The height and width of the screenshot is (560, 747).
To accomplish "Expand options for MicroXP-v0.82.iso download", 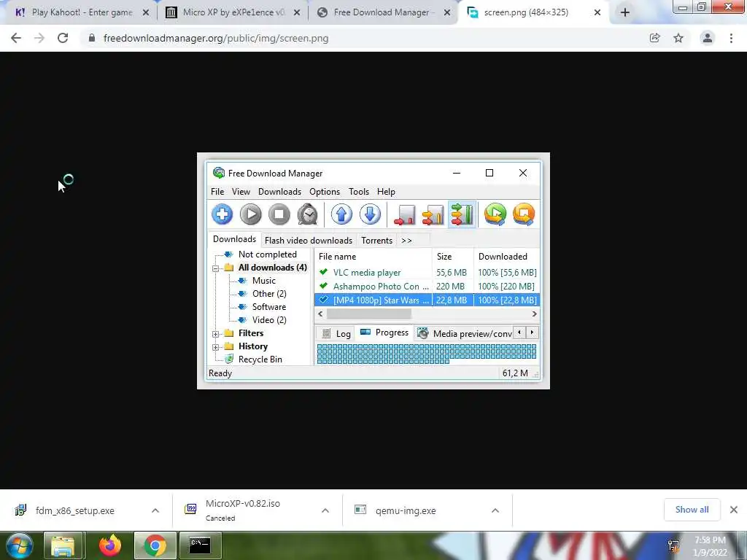I will (x=325, y=510).
